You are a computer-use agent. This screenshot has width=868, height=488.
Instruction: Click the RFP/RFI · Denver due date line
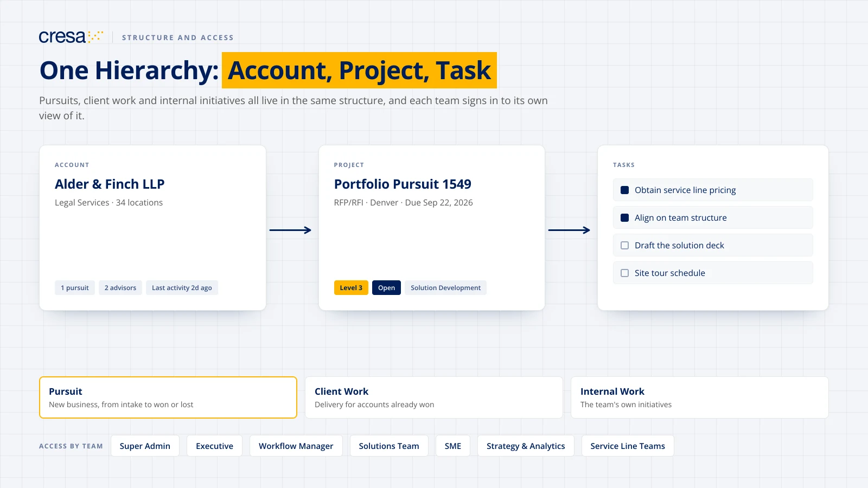pyautogui.click(x=404, y=203)
